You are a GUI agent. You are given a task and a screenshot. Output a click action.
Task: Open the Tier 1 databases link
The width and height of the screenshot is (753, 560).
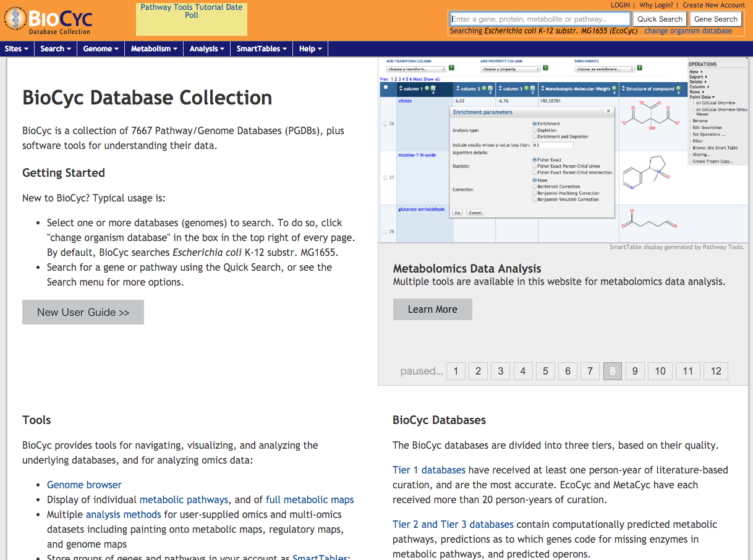[429, 470]
